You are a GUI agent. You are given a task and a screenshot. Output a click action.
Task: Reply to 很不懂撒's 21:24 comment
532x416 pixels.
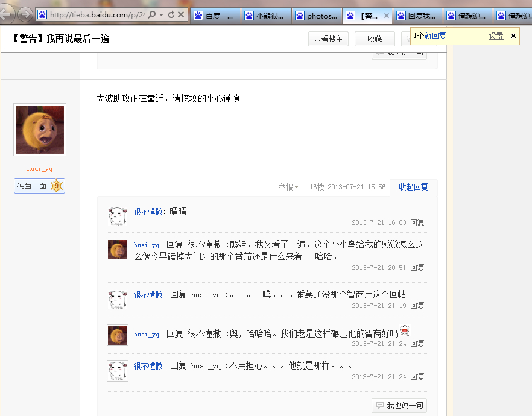point(417,377)
